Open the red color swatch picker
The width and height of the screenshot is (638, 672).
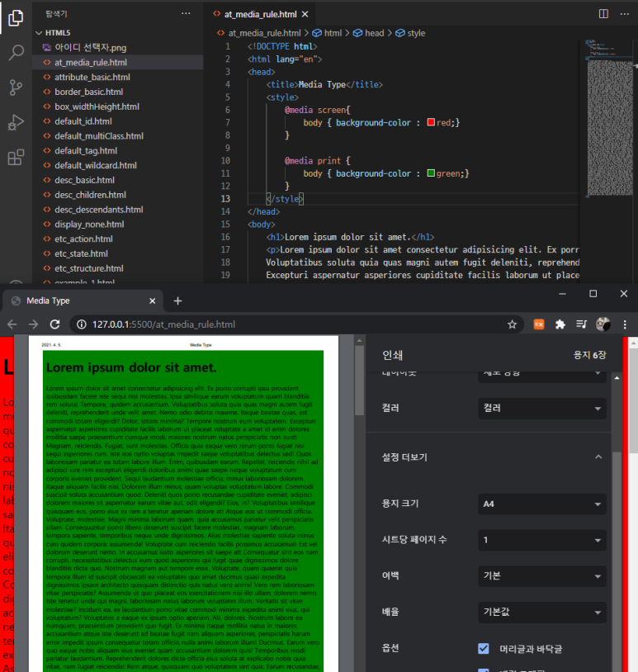(x=431, y=122)
